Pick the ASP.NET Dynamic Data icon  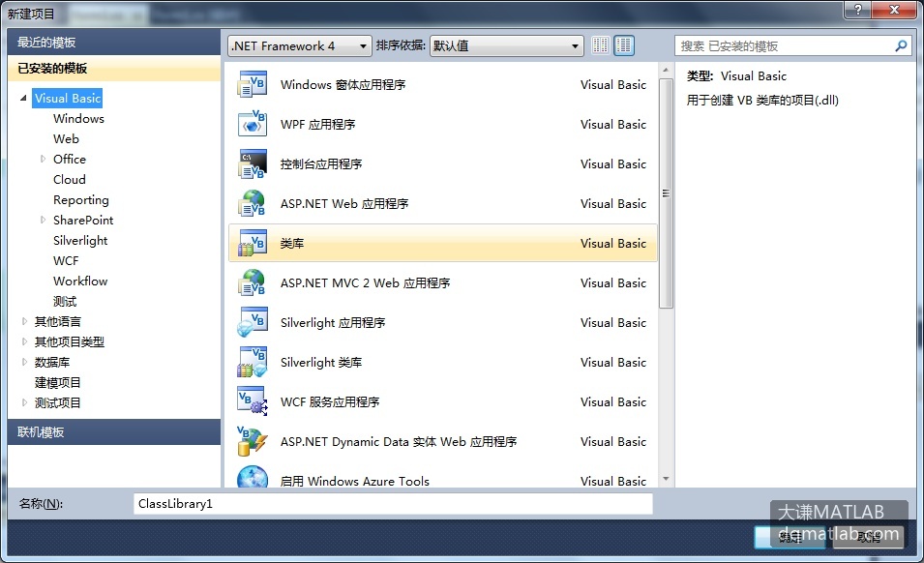253,441
